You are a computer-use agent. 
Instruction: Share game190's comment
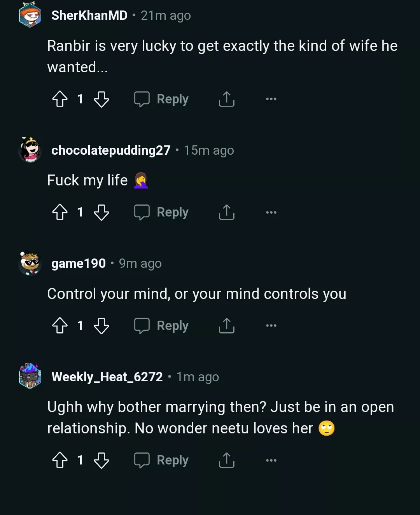click(226, 326)
